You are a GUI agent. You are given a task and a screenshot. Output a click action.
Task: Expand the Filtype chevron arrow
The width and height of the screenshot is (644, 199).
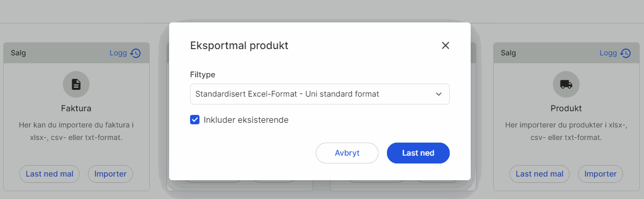point(439,94)
